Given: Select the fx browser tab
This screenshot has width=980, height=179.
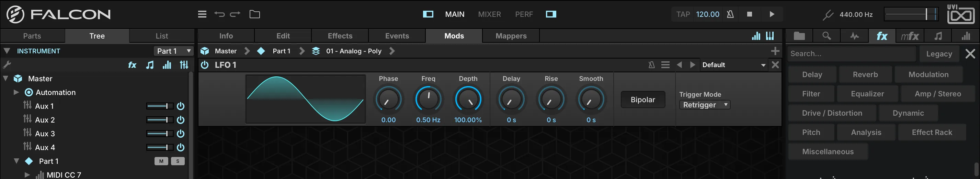Looking at the screenshot, I should (882, 36).
